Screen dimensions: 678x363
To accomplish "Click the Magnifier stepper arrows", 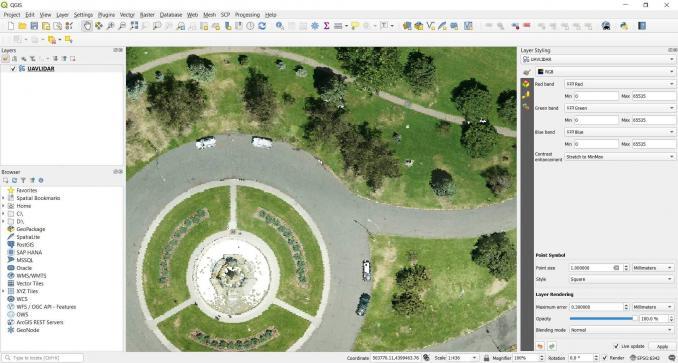I will [541, 358].
